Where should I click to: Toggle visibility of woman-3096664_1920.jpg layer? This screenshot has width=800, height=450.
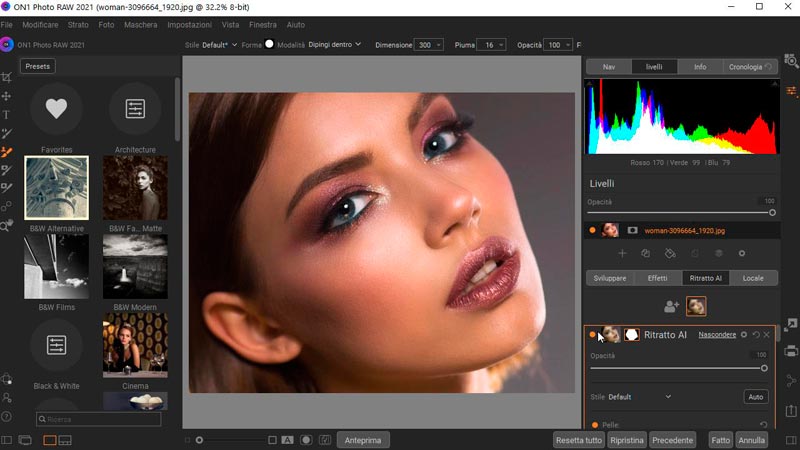(593, 230)
